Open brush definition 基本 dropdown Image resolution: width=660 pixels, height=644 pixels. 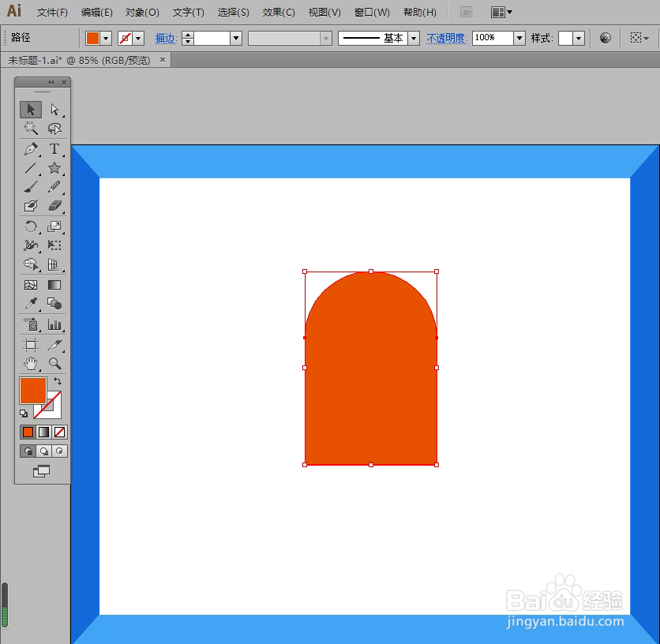coord(414,39)
